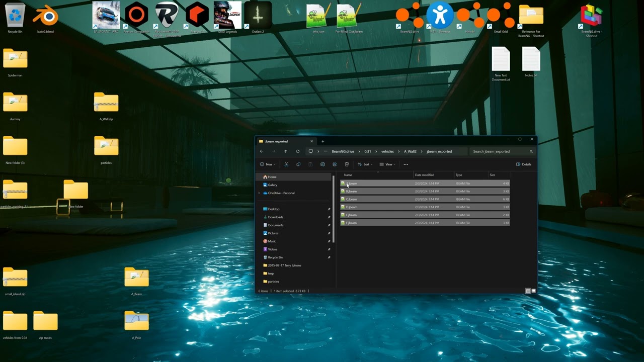The image size is (644, 362).
Task: Click BeamNG.drive in the address bar
Action: (x=343, y=151)
